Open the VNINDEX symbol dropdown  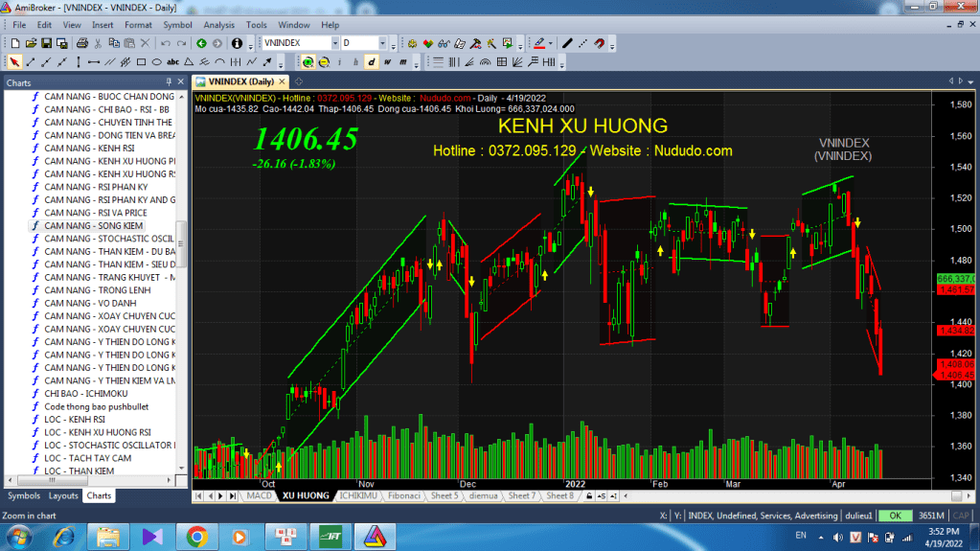pyautogui.click(x=334, y=43)
